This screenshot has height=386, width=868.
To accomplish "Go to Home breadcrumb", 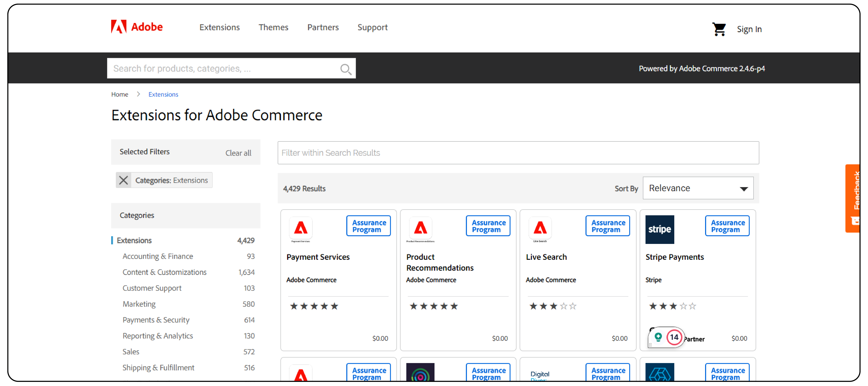I will pos(120,94).
